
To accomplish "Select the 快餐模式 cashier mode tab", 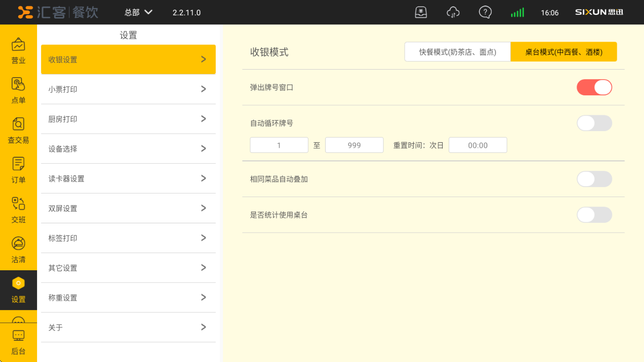I will tap(457, 52).
